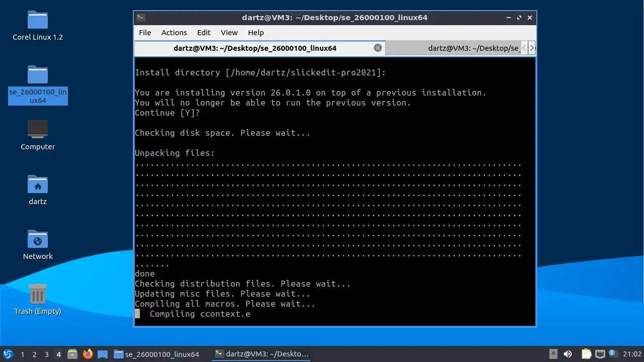Click the 21:02 clock in the panel
Screen dimensions: 644x362
[x=632, y=354]
